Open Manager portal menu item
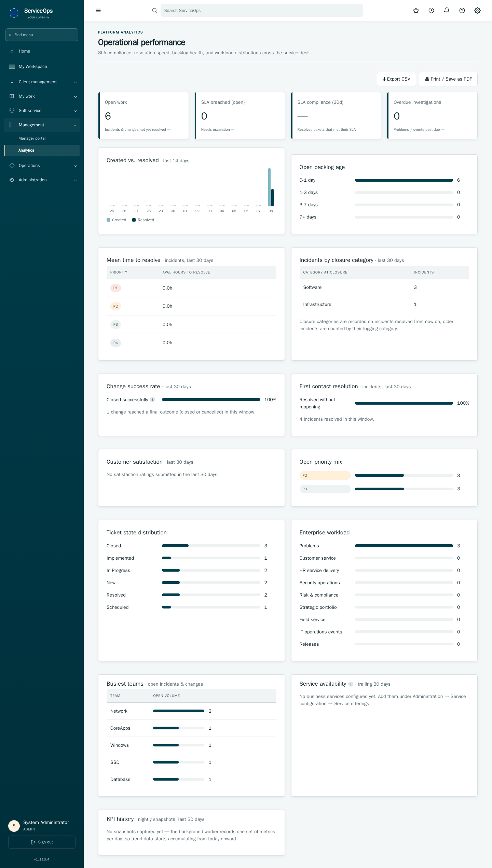 pos(42,138)
